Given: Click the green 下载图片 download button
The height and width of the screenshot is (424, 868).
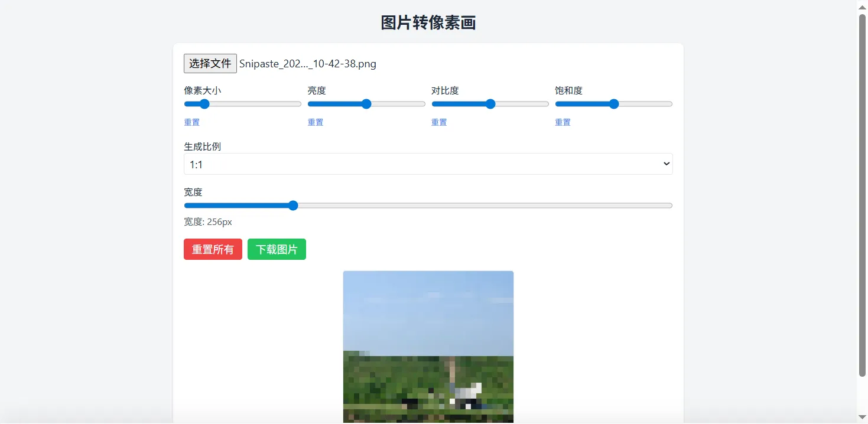Looking at the screenshot, I should tap(277, 249).
